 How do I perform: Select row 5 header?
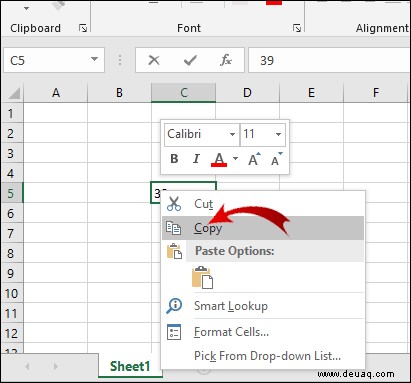pos(12,193)
